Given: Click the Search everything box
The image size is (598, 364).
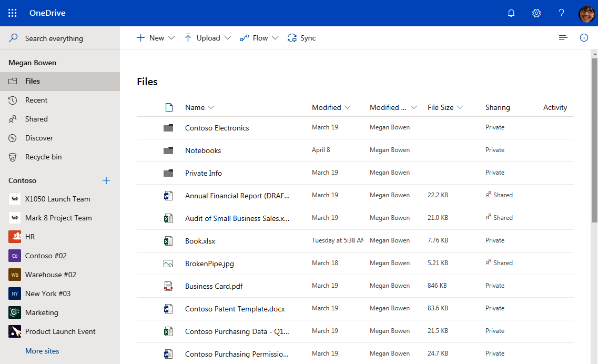Looking at the screenshot, I should click(x=60, y=38).
